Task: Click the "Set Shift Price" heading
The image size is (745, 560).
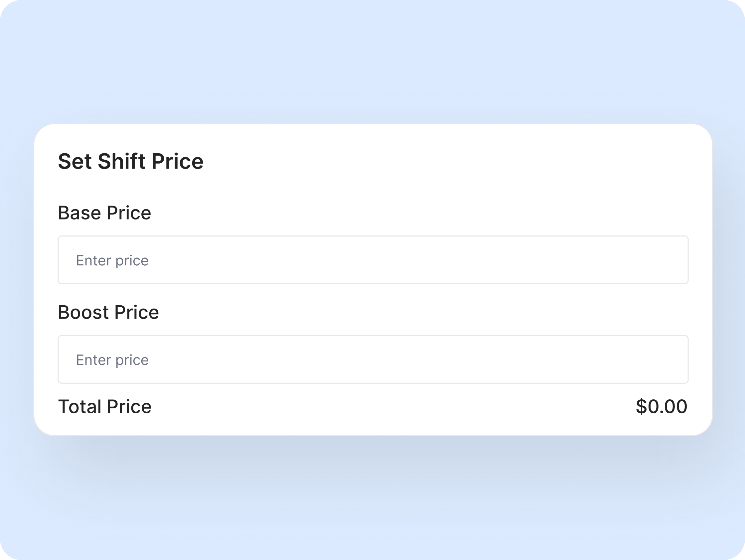Action: tap(131, 161)
